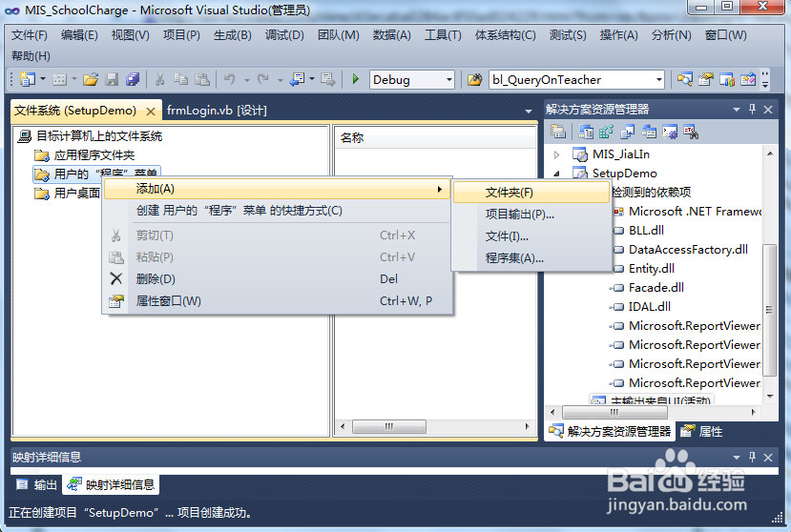The image size is (791, 532).
Task: Select Facade.dll in Solution Explorer
Action: tap(656, 288)
